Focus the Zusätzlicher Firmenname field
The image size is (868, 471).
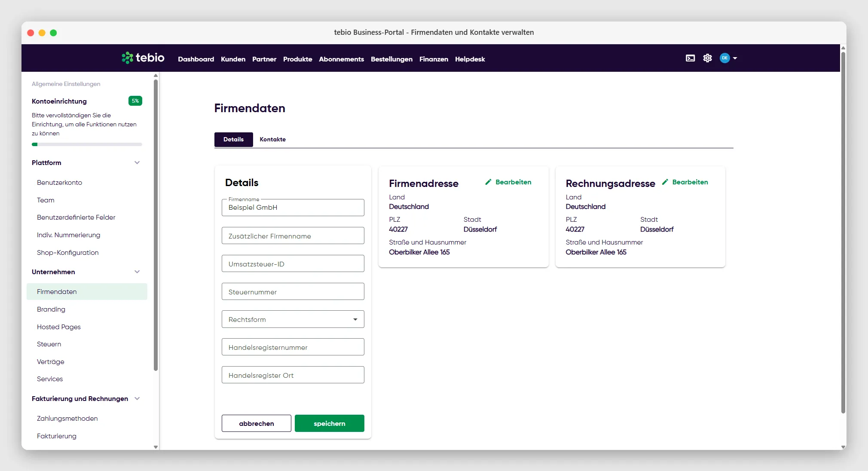pyautogui.click(x=293, y=235)
